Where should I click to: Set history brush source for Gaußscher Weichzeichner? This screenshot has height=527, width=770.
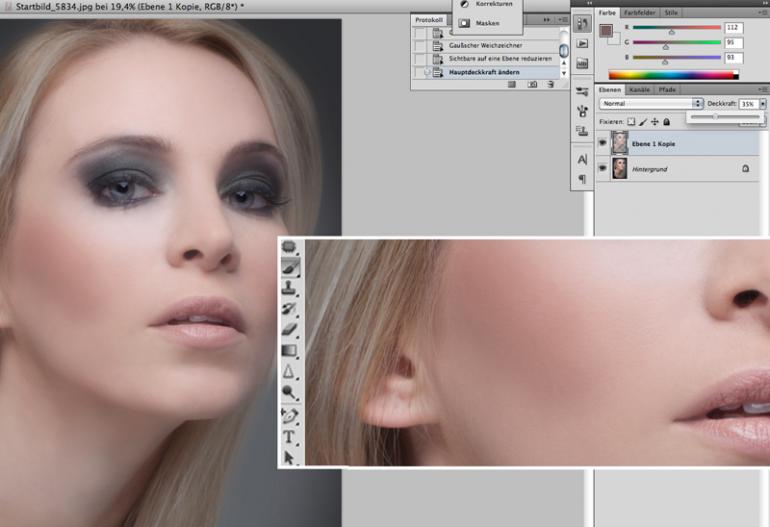click(420, 46)
